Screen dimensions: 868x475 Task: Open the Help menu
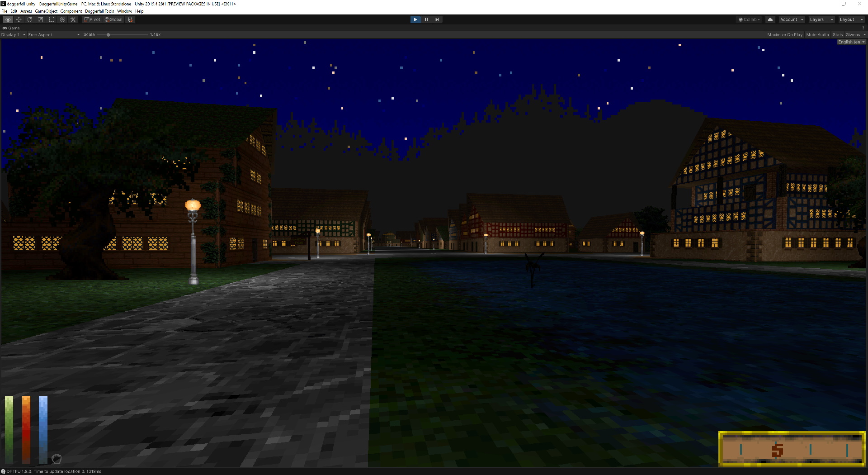coord(139,11)
